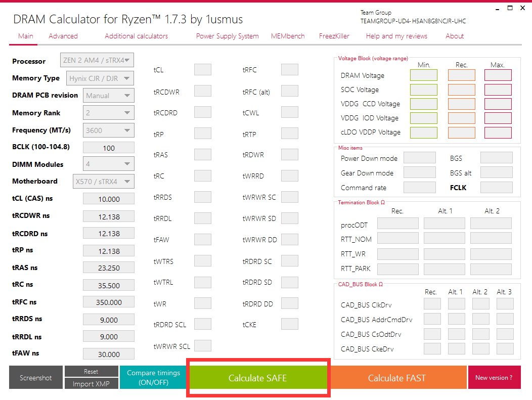The height and width of the screenshot is (400, 532).
Task: Switch to the MEMbench tab
Action: tap(288, 36)
